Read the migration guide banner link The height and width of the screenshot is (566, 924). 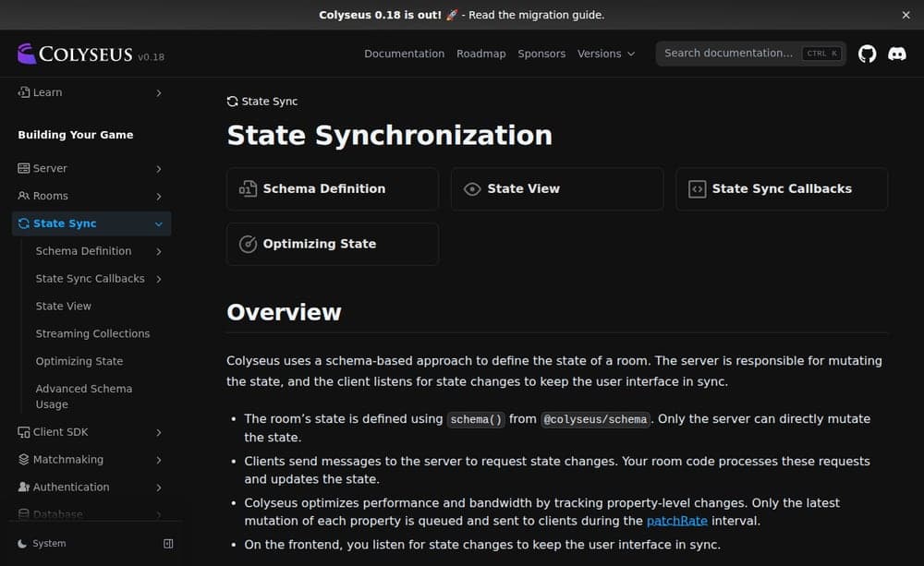pyautogui.click(x=536, y=16)
